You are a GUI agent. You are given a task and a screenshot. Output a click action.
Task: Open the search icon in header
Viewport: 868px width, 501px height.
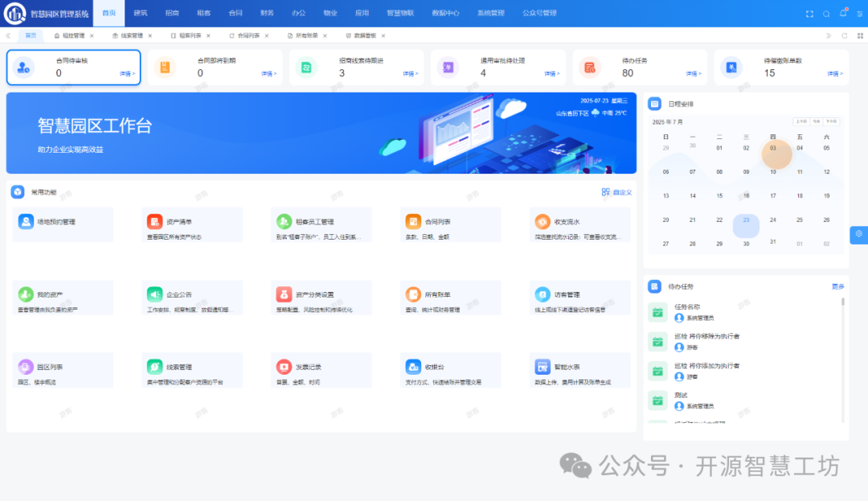pos(826,14)
